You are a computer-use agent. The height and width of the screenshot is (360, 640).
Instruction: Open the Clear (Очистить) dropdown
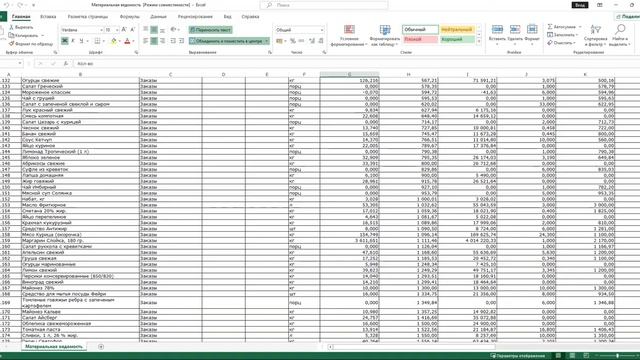click(x=562, y=43)
